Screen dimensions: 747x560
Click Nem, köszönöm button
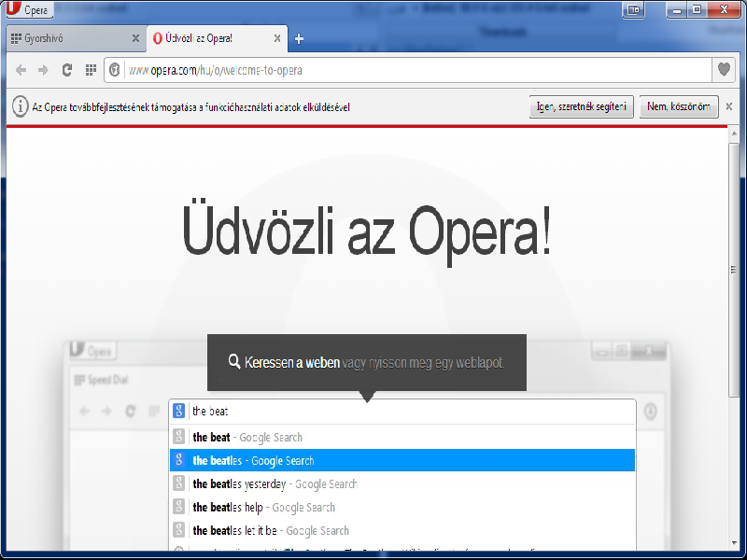coord(679,106)
